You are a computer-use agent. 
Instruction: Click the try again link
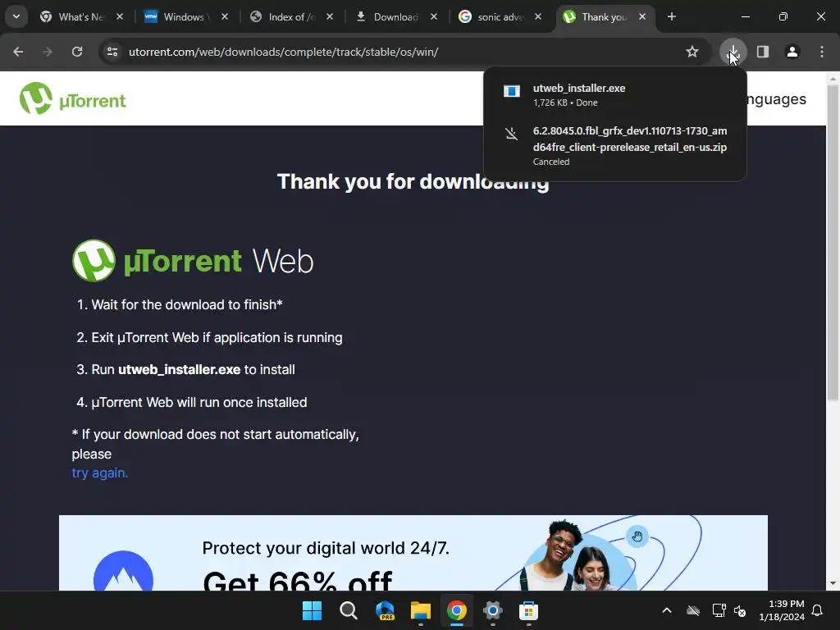(x=99, y=473)
